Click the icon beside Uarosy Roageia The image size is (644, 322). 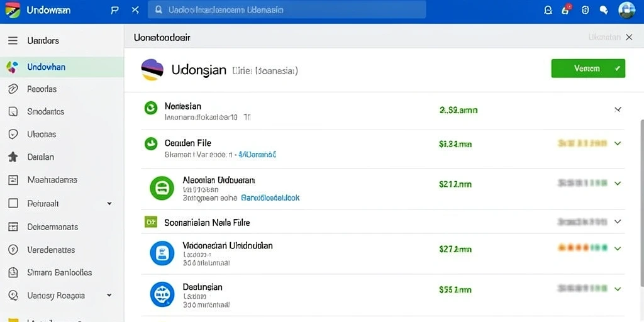coord(13,296)
